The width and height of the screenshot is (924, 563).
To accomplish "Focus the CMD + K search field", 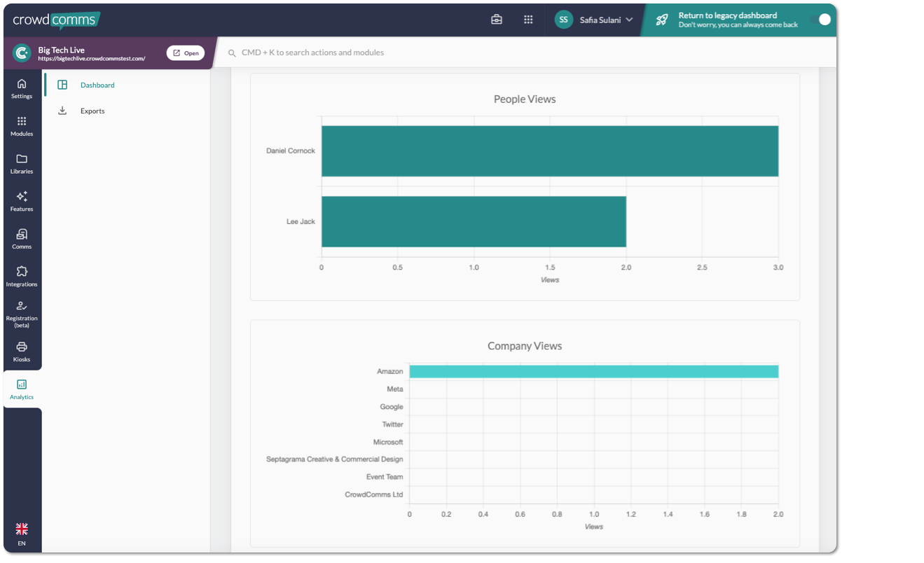I will [525, 53].
